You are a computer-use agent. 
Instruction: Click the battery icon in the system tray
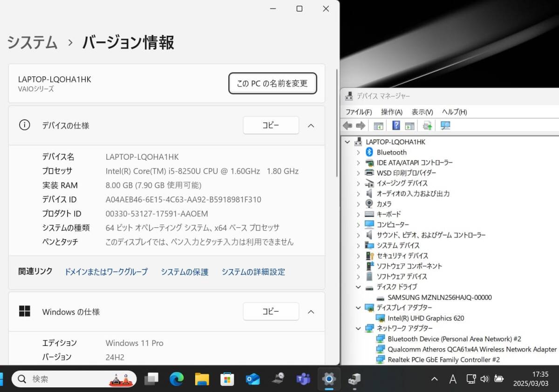tap(498, 378)
